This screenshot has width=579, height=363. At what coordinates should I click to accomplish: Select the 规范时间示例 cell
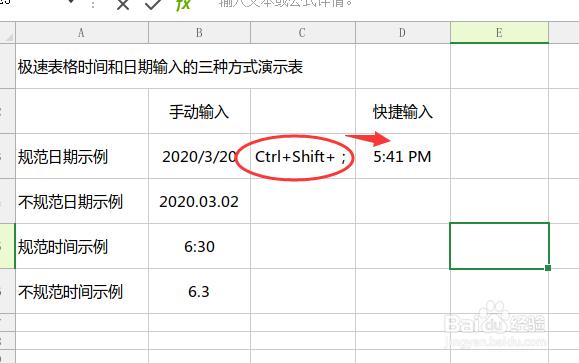point(82,246)
